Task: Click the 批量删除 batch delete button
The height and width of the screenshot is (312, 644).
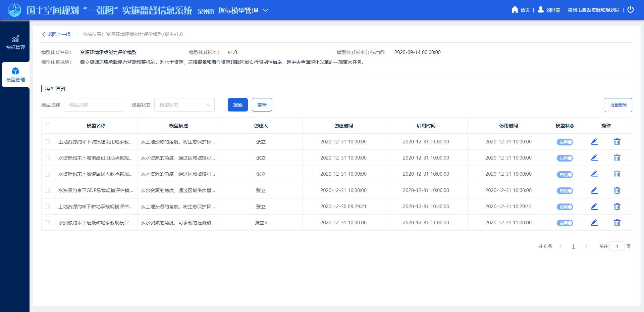Action: (x=618, y=105)
